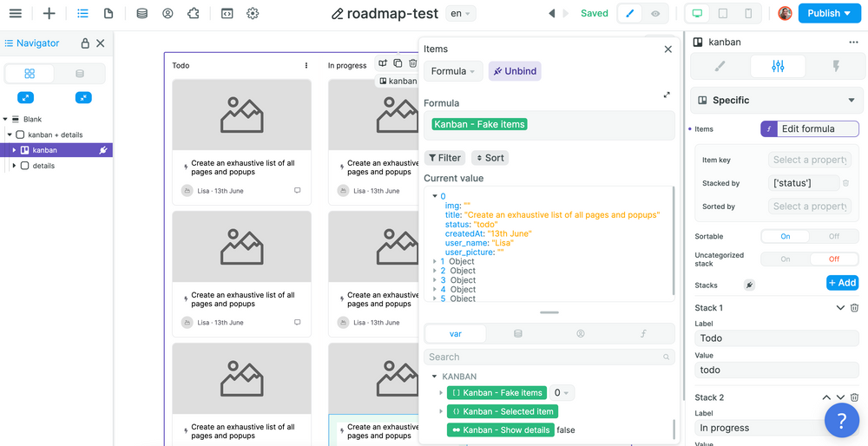Switch to preview mode eye toggle
Image resolution: width=868 pixels, height=446 pixels.
tap(654, 13)
